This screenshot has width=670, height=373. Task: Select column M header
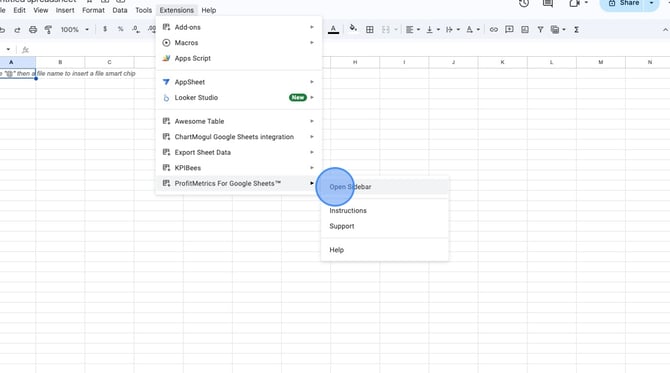pyautogui.click(x=601, y=62)
